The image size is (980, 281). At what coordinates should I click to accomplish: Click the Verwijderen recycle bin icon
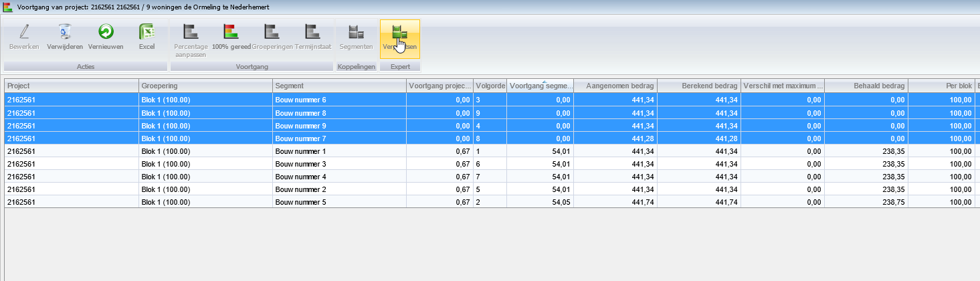(x=65, y=32)
